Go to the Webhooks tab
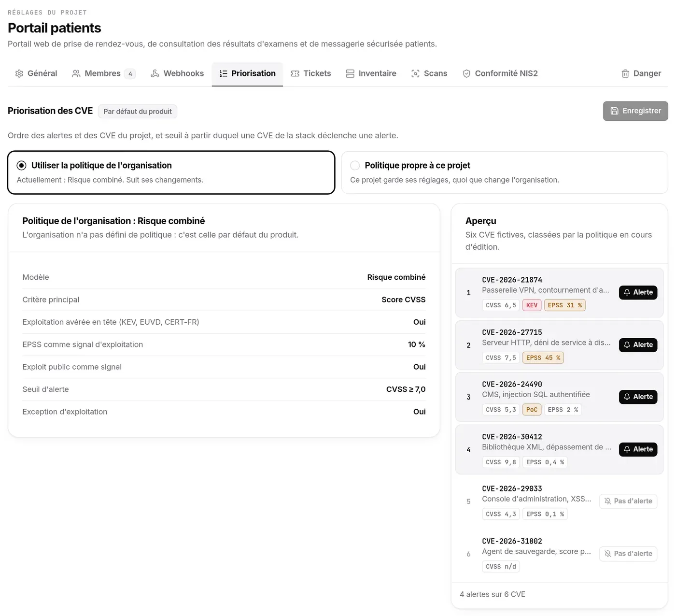Screen dimensions: 676x616 pyautogui.click(x=177, y=73)
